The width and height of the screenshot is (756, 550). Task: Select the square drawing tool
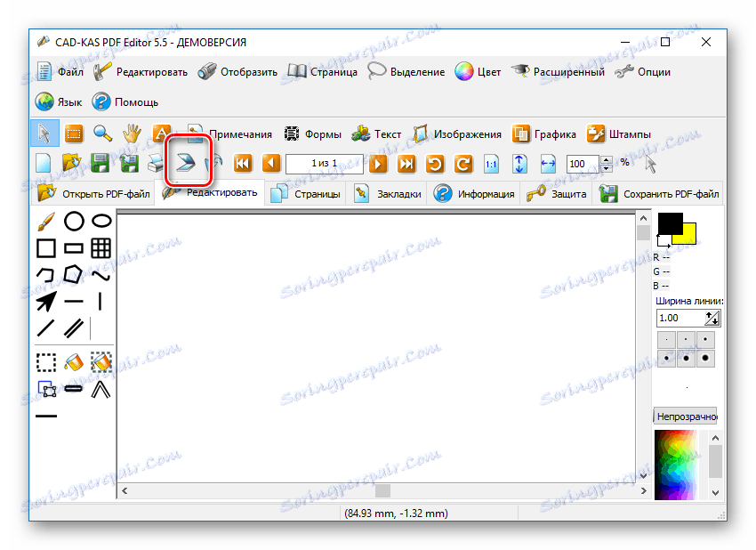click(x=46, y=248)
